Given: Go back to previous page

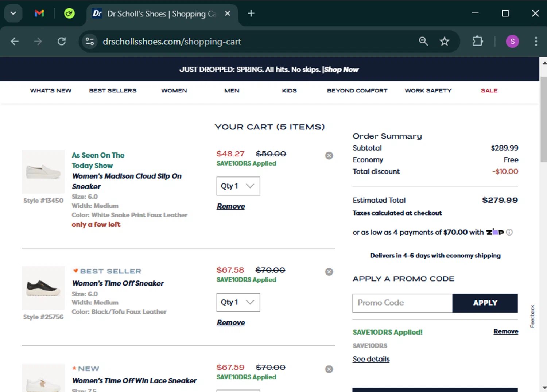Looking at the screenshot, I should coord(15,42).
